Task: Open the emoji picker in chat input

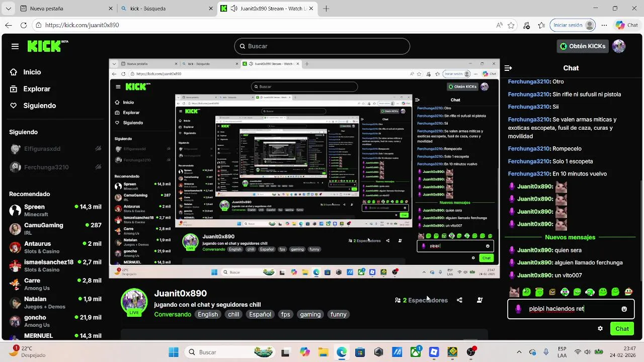Action: [x=624, y=309]
